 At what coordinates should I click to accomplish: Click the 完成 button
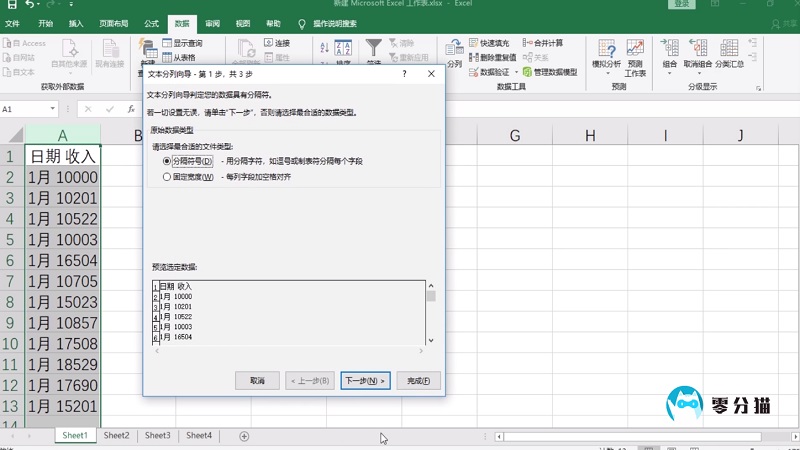pyautogui.click(x=418, y=381)
